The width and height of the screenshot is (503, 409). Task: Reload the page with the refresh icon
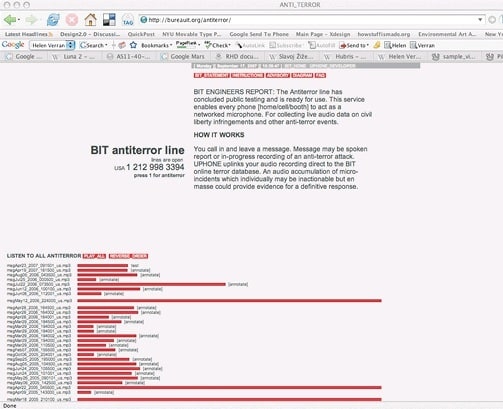coord(53,20)
